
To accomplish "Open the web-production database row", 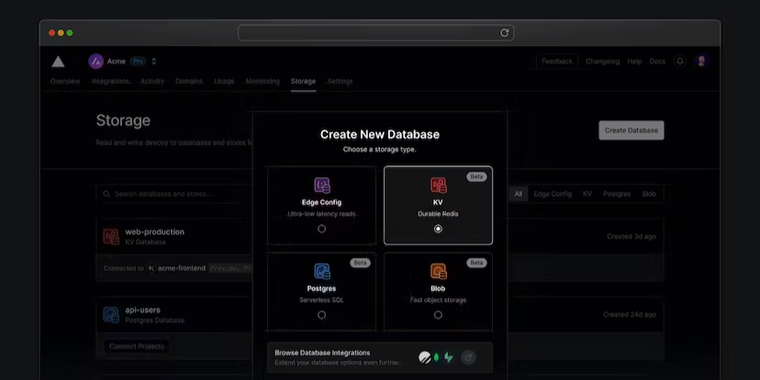I will click(x=380, y=237).
